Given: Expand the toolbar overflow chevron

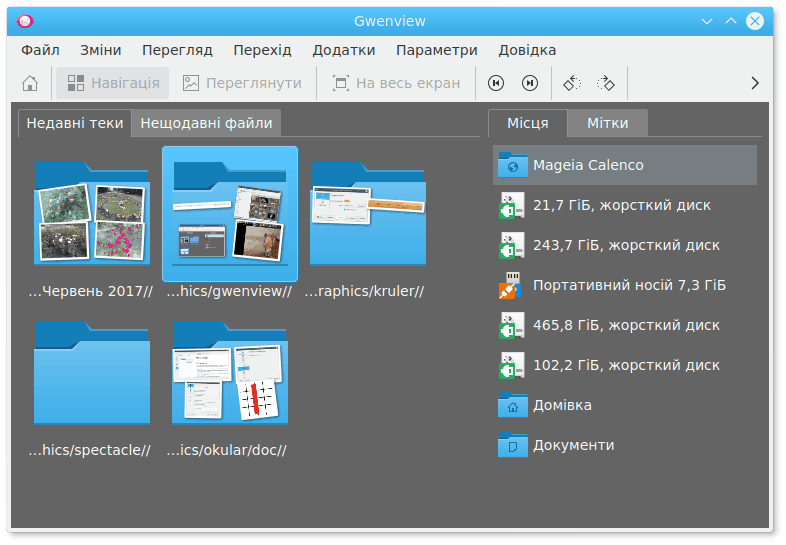Looking at the screenshot, I should [x=755, y=83].
